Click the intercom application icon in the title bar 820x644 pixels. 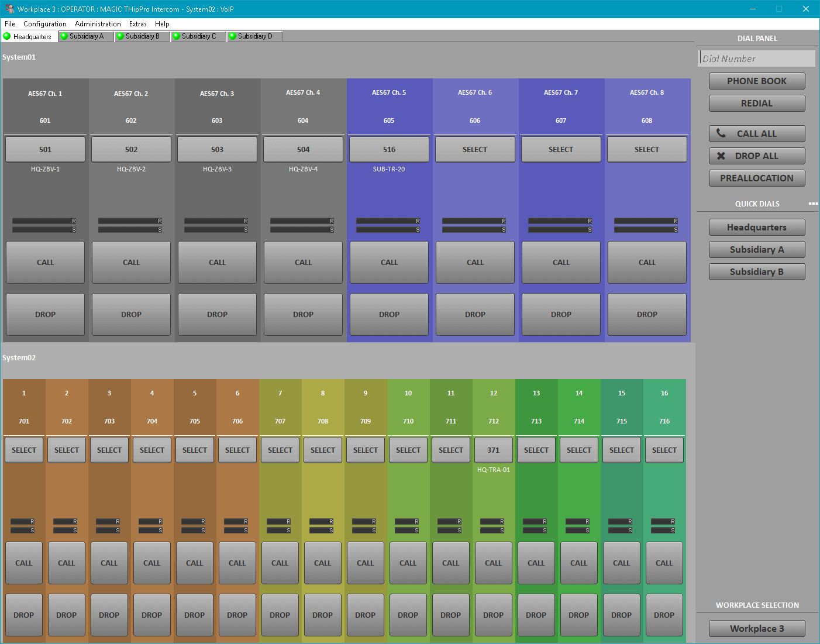coord(9,8)
